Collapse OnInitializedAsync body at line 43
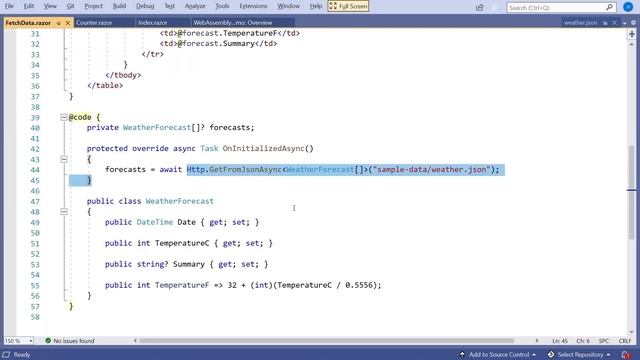 tap(64, 160)
